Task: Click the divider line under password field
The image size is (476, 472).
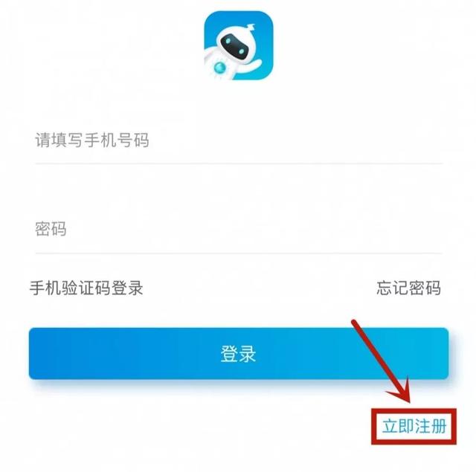Action: 239,253
